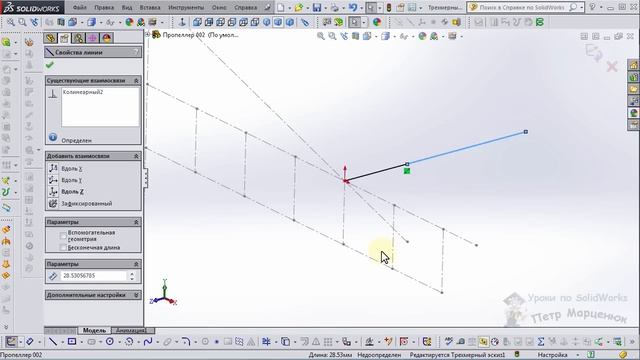Click the Trim Entities icon
This screenshot has height=360, width=640.
[266, 342]
